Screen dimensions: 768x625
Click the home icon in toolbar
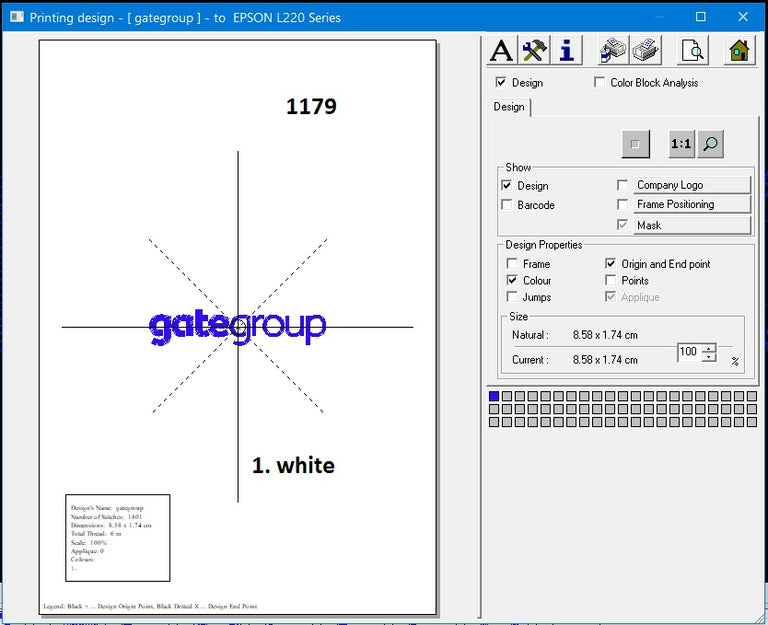(x=739, y=49)
